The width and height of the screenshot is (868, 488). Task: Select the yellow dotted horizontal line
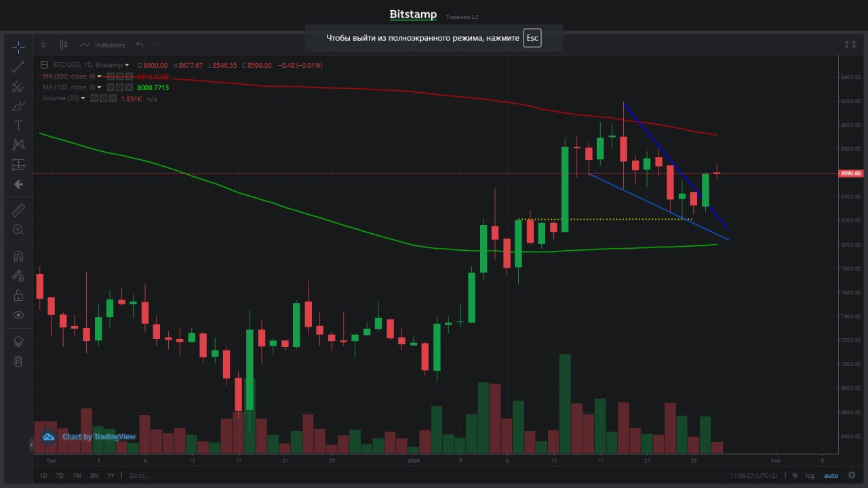click(x=606, y=219)
